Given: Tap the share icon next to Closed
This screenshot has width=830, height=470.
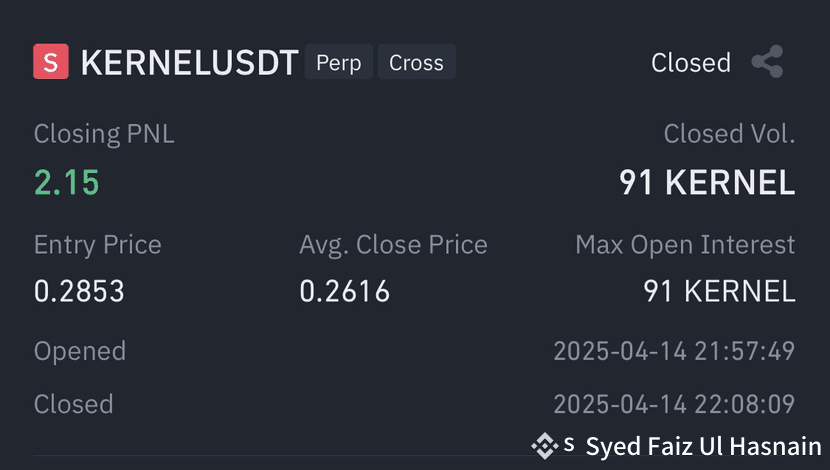Looking at the screenshot, I should (x=767, y=62).
